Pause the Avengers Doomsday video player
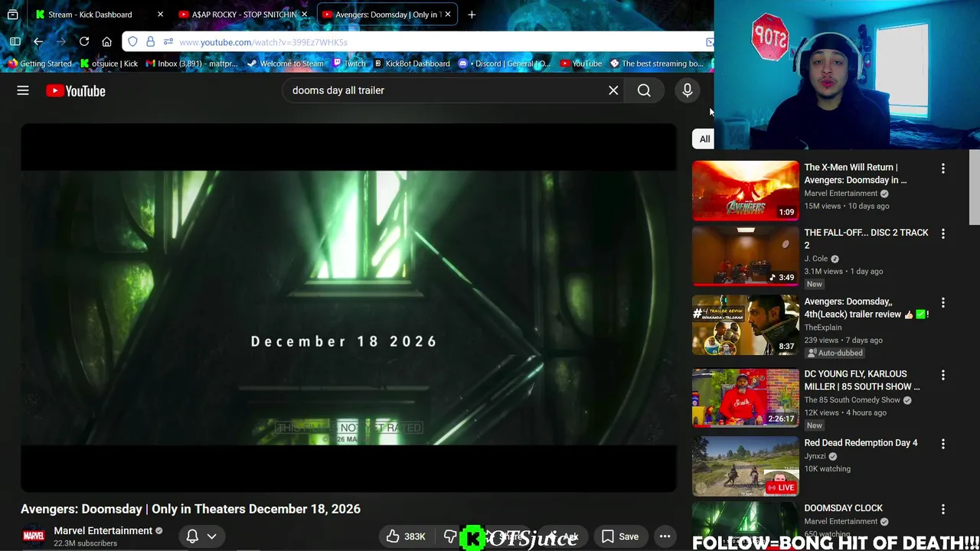 click(348, 306)
